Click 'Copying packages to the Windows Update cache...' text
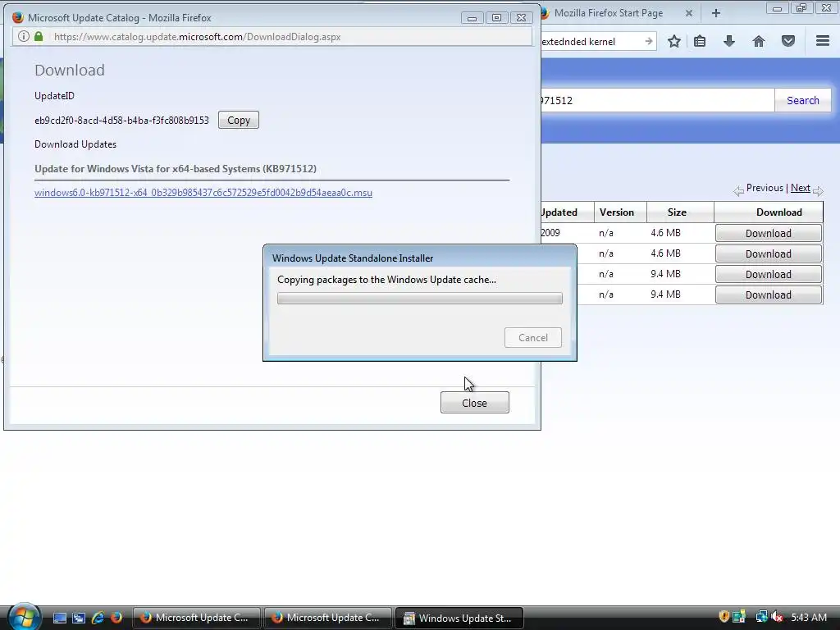Screen dimensions: 840x630 point(387,280)
